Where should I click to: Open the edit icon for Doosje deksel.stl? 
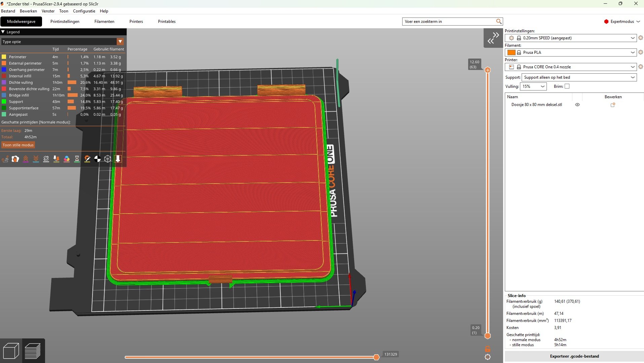pos(613,105)
